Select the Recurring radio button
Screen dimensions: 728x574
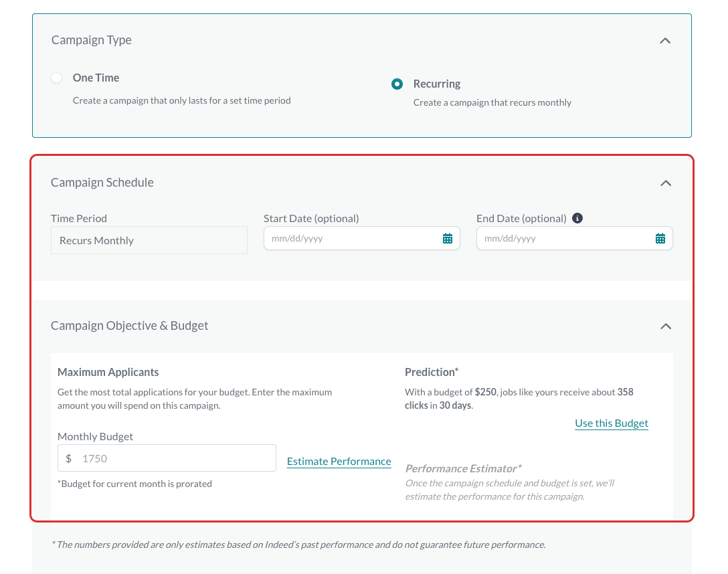[x=397, y=84]
